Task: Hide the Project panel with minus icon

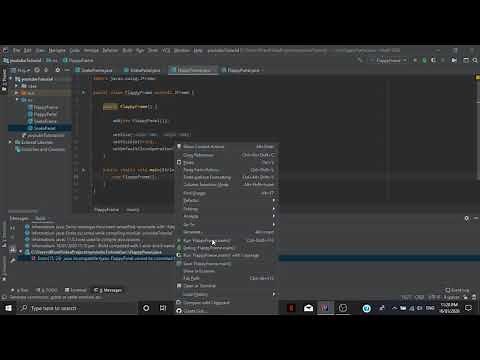Action: (67, 70)
